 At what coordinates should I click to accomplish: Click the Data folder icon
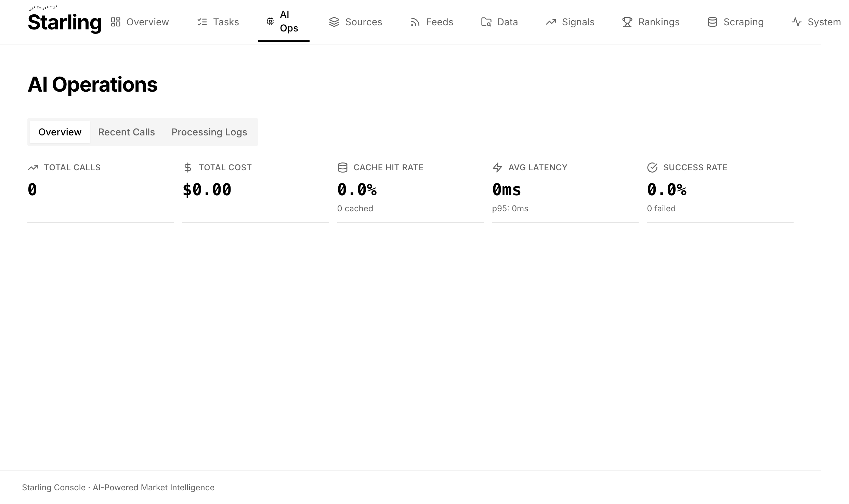(486, 22)
